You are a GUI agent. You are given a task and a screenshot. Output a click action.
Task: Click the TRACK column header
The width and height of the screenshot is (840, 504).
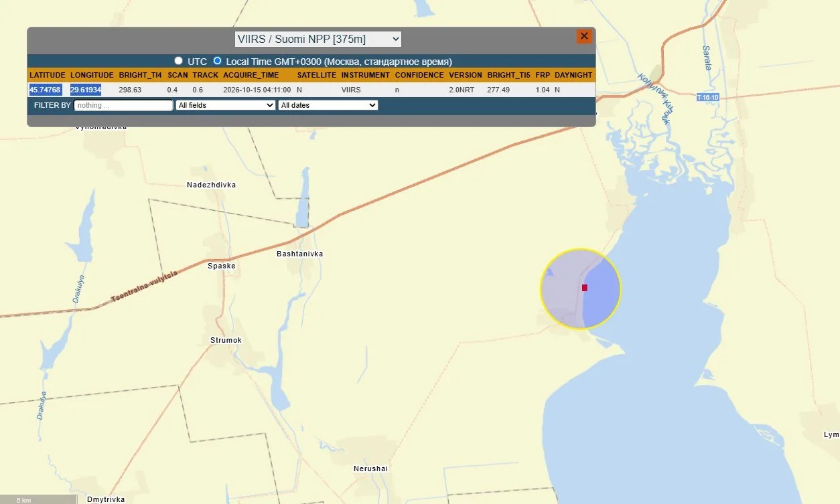point(206,75)
